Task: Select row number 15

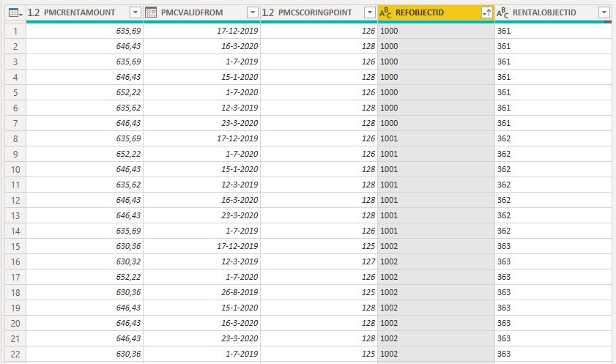Action: [x=15, y=246]
